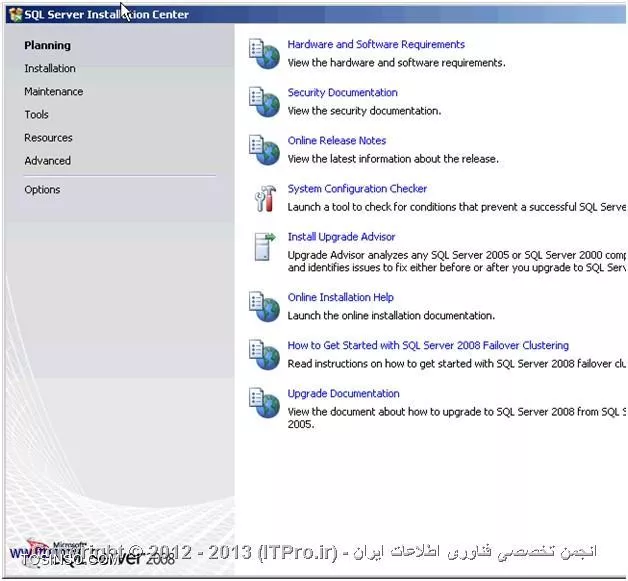Click the SQL Server title bar icon
The image size is (628, 581).
coord(16,14)
